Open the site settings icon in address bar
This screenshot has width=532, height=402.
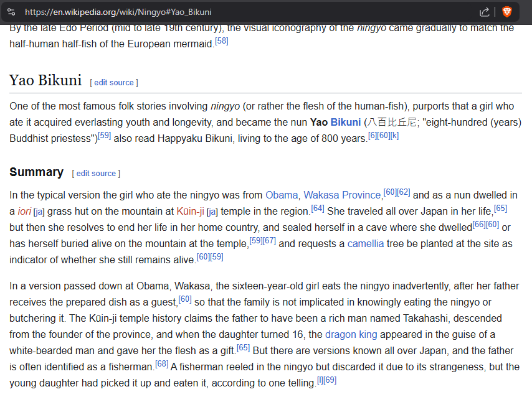point(11,12)
